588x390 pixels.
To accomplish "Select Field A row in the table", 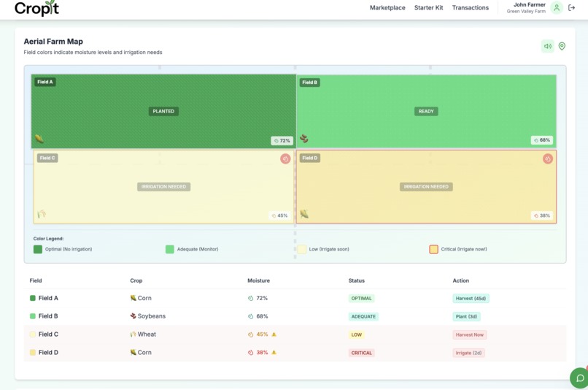I will [x=295, y=298].
